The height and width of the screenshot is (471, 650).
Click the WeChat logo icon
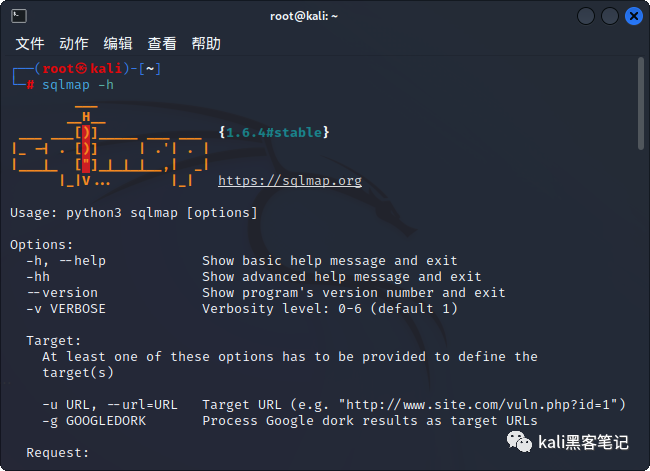[x=519, y=442]
